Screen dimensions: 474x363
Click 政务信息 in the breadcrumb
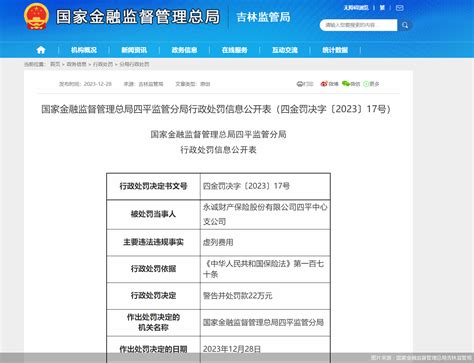(76, 64)
